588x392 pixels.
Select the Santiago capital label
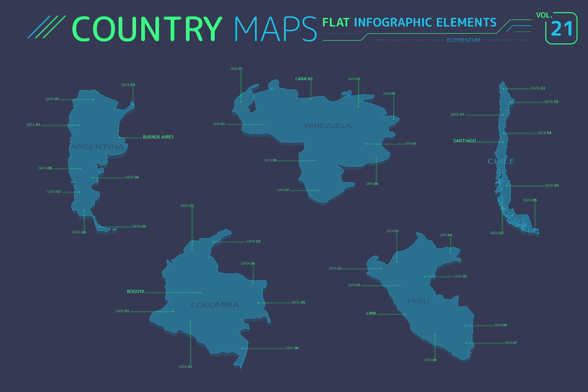465,141
